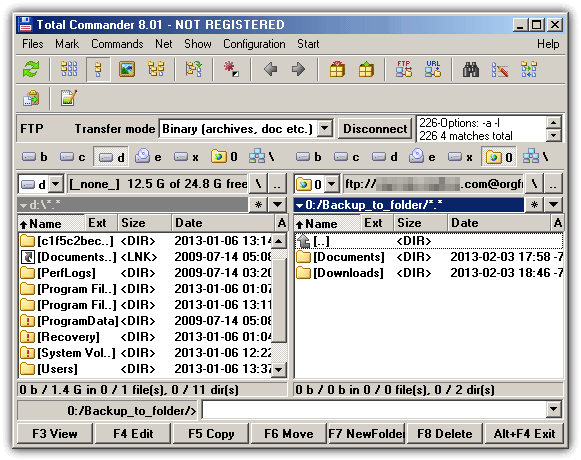
Task: Open right panel directory history arrow
Action: pyautogui.click(x=554, y=205)
